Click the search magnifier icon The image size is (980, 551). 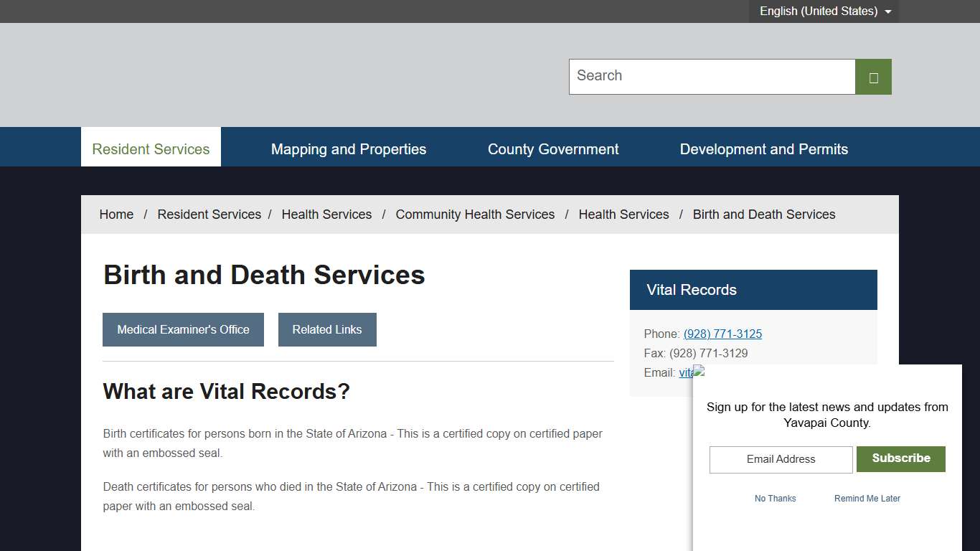pos(873,76)
